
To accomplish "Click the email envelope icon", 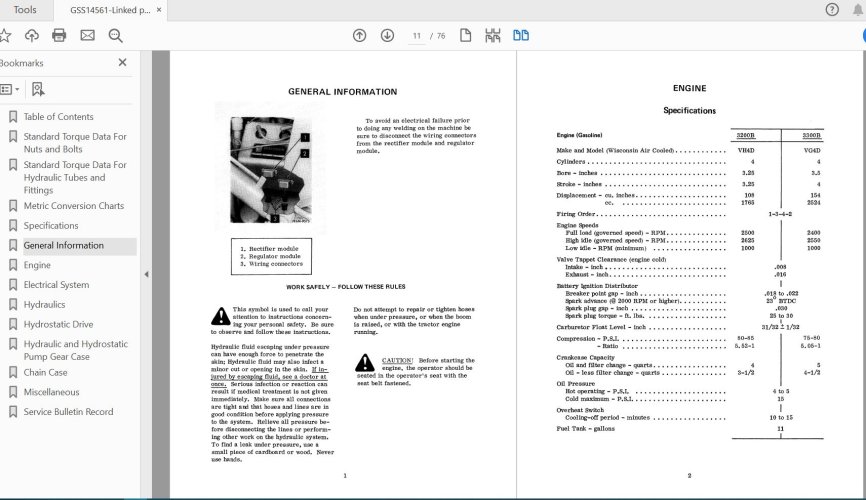I will 87,36.
